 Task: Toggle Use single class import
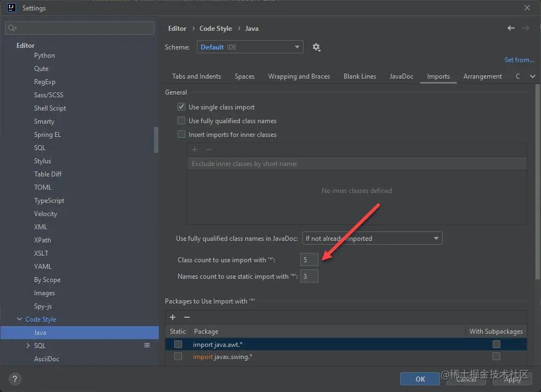coord(181,107)
